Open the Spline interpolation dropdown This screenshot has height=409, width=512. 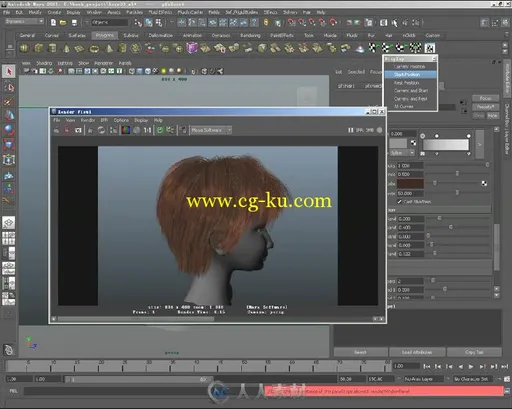[x=402, y=153]
